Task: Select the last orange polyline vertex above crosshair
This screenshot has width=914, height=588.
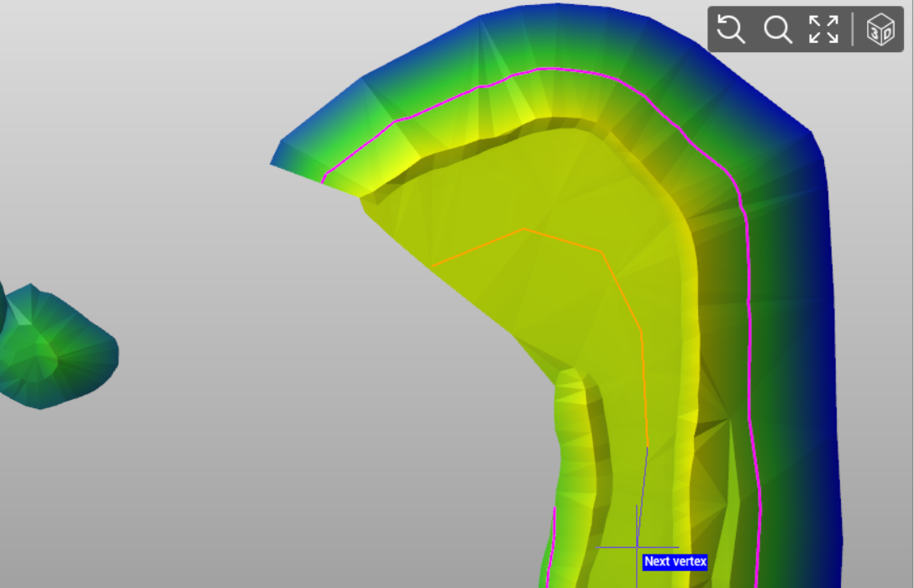Action: pos(648,446)
